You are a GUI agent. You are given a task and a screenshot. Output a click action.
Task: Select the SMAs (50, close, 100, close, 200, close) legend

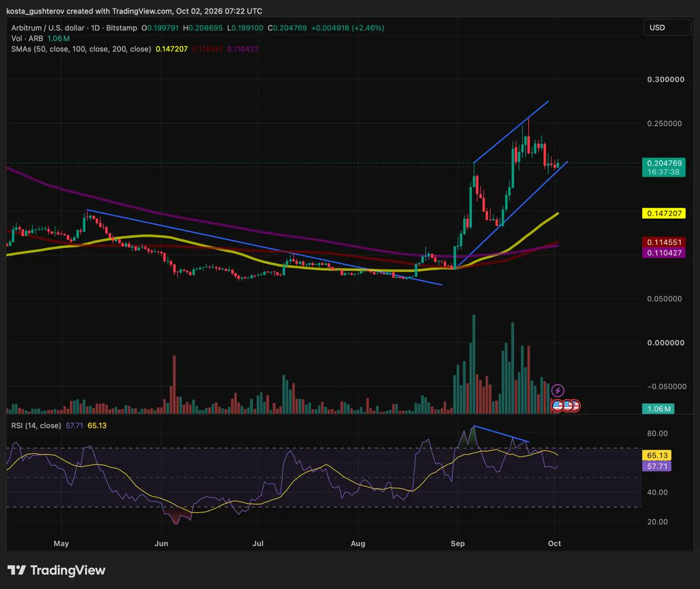coord(81,49)
